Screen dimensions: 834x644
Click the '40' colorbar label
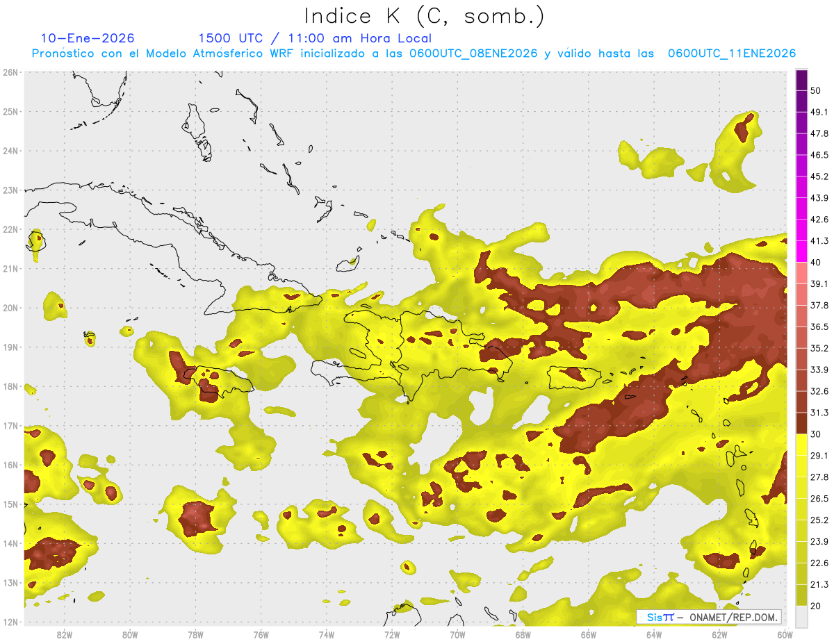pyautogui.click(x=816, y=263)
